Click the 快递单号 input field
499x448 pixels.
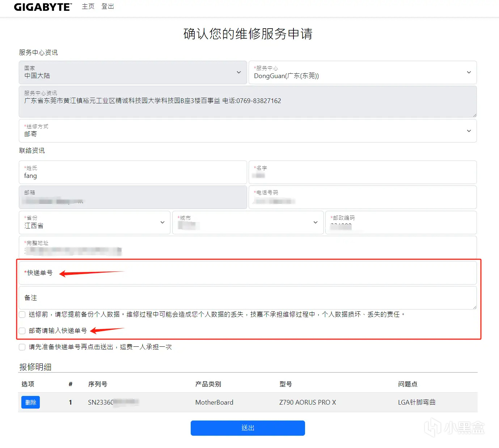(x=248, y=273)
